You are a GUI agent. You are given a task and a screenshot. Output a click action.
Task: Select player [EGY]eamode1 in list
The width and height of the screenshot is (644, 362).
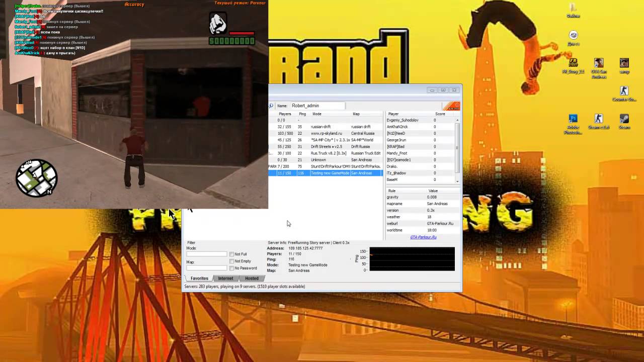421,159
